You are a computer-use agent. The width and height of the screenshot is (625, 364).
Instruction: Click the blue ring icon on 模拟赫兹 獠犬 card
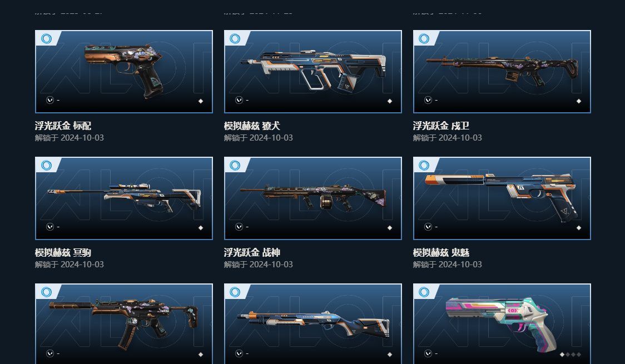(x=235, y=39)
